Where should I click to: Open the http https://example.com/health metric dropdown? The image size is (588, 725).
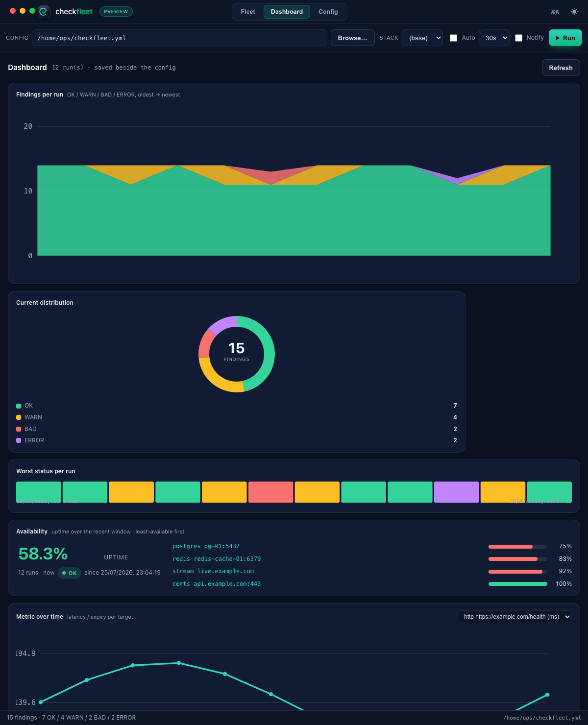514,617
